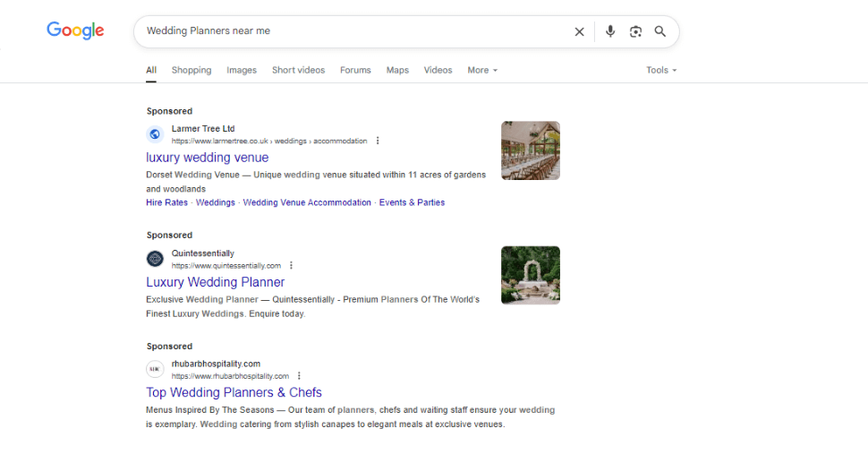Open 'Top Wedding Planners & Chefs' link

pos(234,392)
